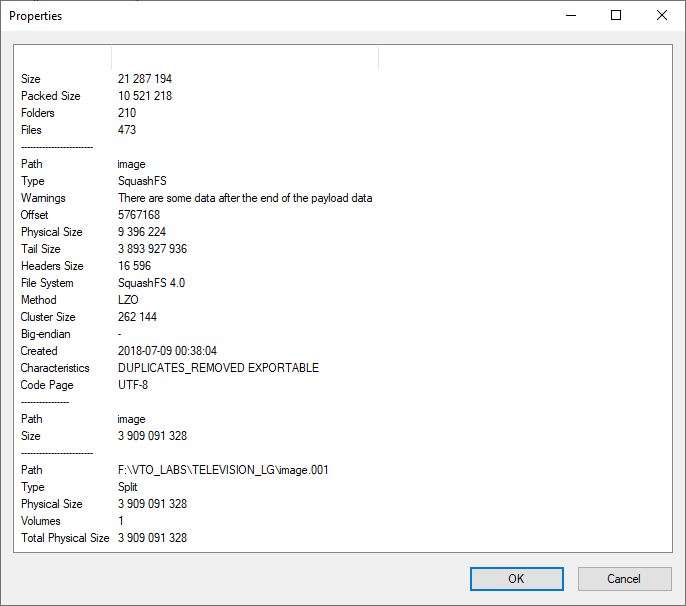The width and height of the screenshot is (686, 606).
Task: Select the DUPLICATES_REMOVED EXPORTABLE characteristics value
Action: (x=218, y=368)
